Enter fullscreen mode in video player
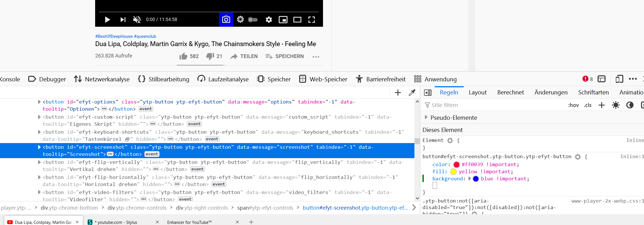644x225 pixels. click(x=312, y=19)
